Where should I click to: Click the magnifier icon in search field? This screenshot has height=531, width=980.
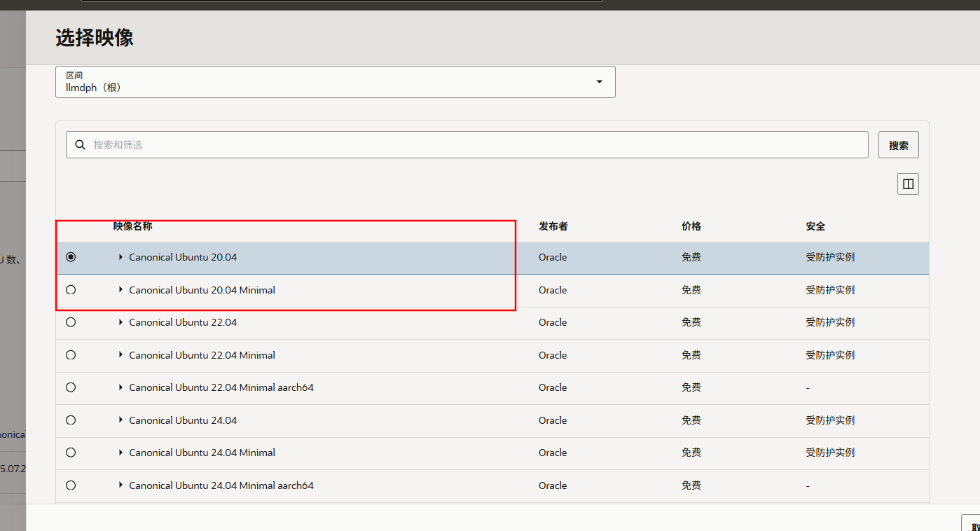[x=81, y=145]
